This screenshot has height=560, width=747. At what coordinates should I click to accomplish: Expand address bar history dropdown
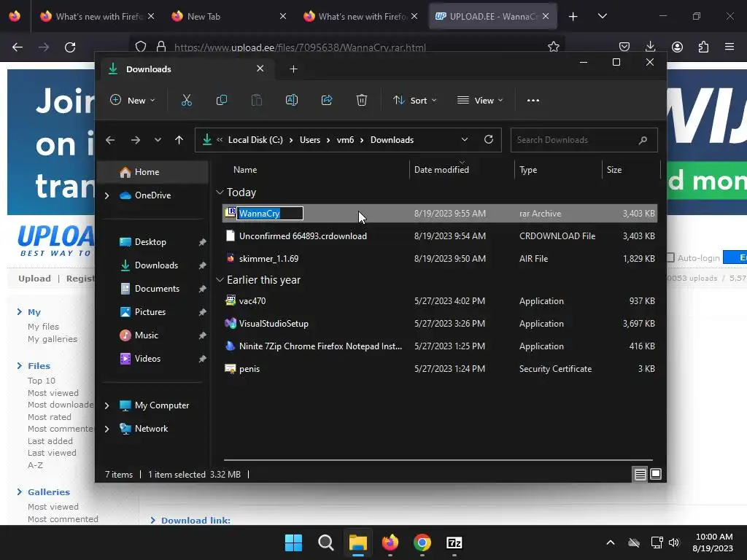pyautogui.click(x=465, y=139)
